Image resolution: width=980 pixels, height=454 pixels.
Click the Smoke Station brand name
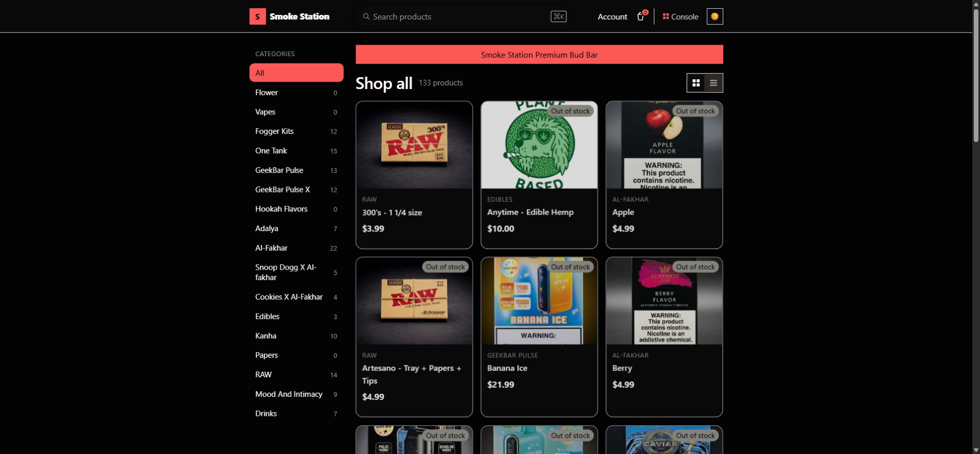point(299,16)
